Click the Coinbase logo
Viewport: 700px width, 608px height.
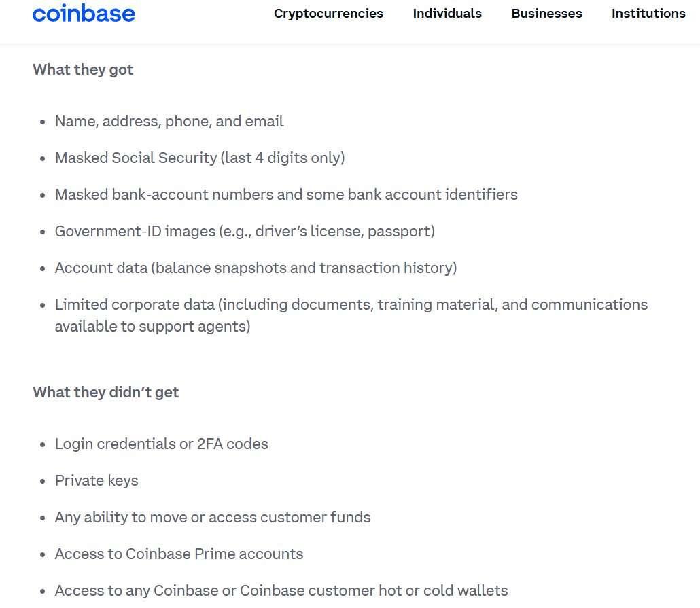click(x=84, y=14)
